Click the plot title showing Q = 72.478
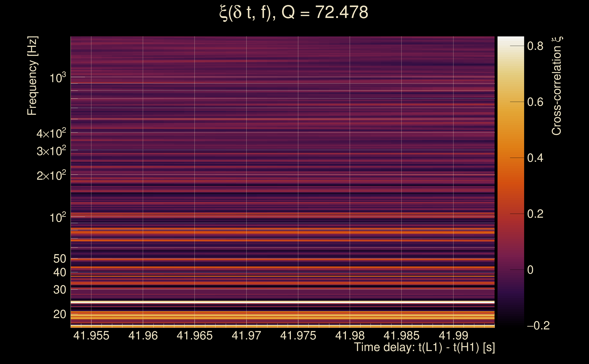Viewport: 589px width, 364px height. (x=294, y=13)
